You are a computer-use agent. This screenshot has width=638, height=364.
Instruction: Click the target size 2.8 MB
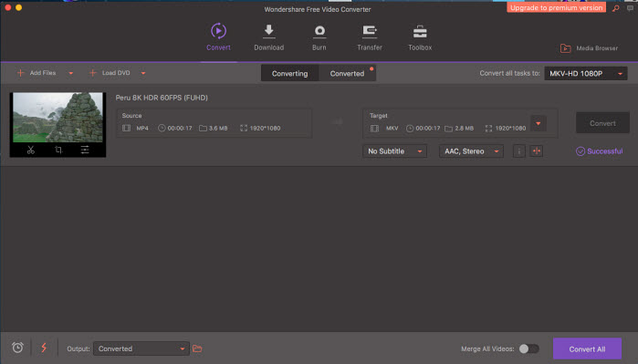click(465, 128)
